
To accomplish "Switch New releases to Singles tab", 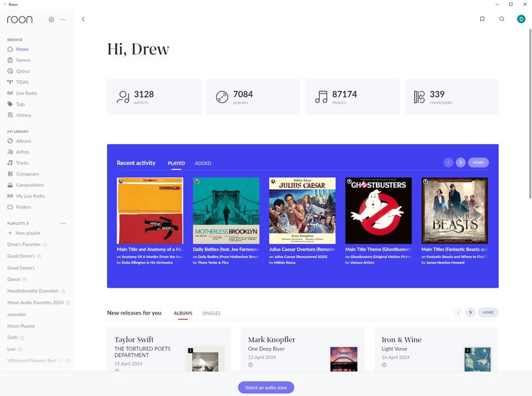I will pyautogui.click(x=211, y=313).
